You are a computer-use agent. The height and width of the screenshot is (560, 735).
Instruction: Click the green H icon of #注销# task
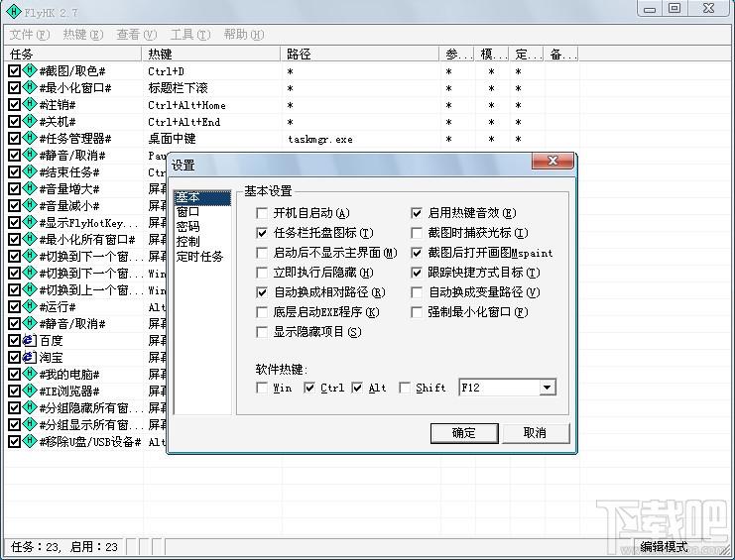tap(30, 104)
